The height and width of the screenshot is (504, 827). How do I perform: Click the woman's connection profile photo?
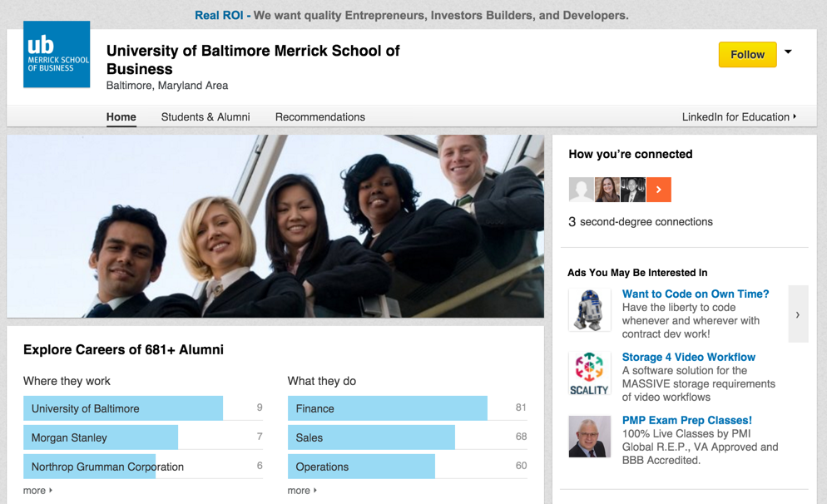[607, 190]
